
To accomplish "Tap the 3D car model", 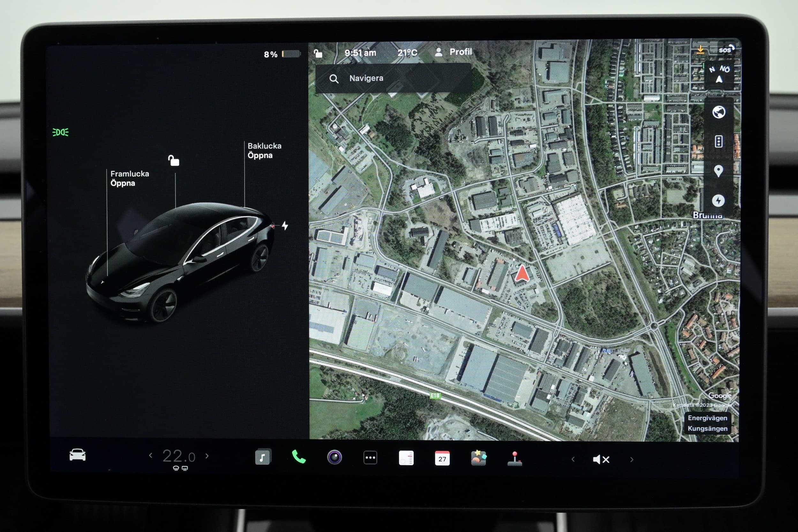I will 180,262.
